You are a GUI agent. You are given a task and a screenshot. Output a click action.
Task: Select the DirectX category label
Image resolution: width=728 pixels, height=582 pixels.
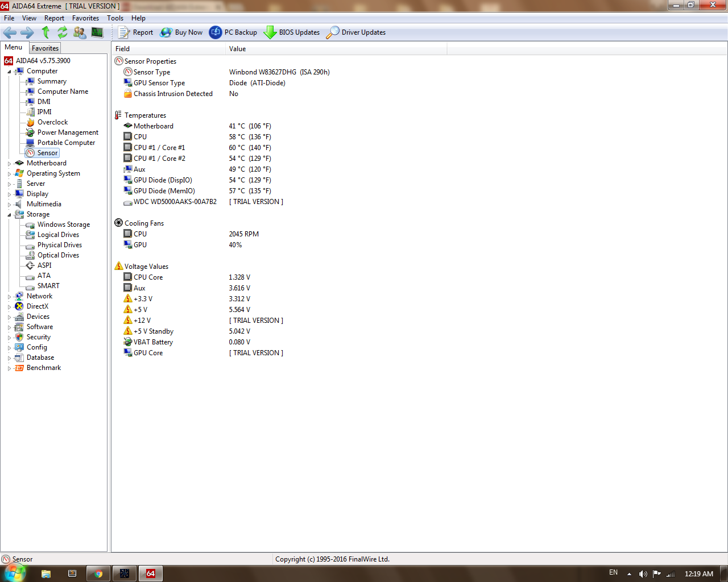pos(38,306)
